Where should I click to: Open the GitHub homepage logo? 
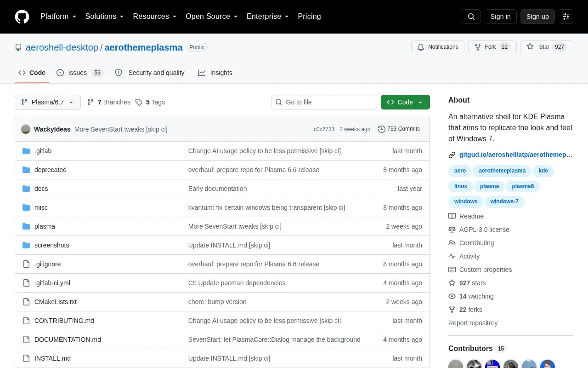click(22, 17)
